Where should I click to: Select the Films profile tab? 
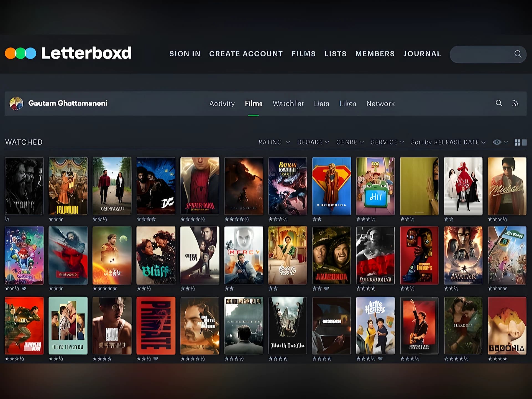pyautogui.click(x=254, y=103)
